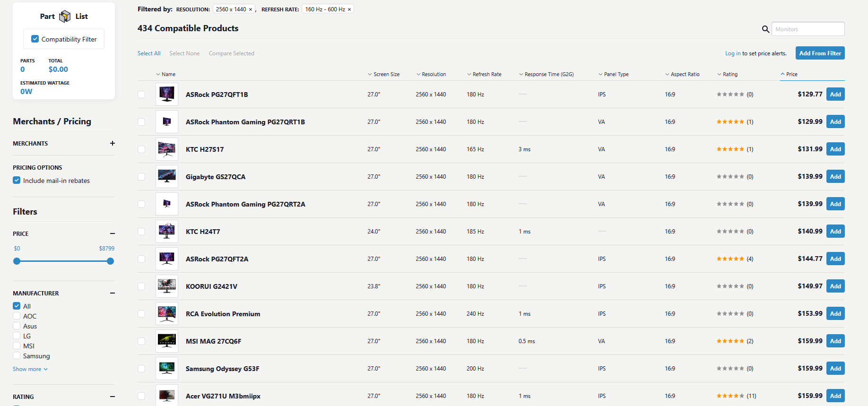Sort by Resolution column
868x406 pixels.
point(431,74)
